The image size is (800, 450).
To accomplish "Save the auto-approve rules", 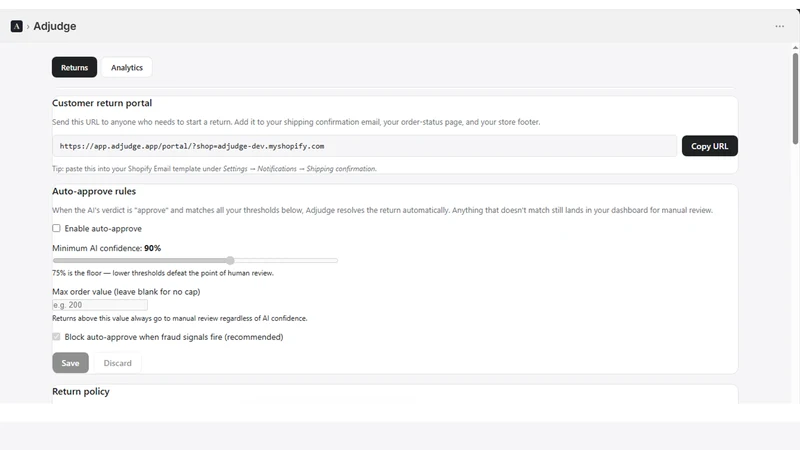I will pyautogui.click(x=70, y=363).
